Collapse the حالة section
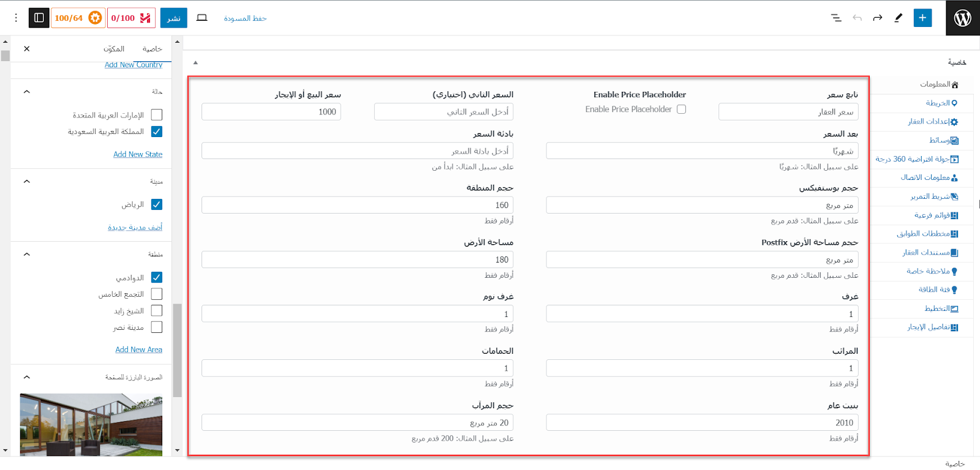Viewport: 980px width, 470px height. coord(27,92)
